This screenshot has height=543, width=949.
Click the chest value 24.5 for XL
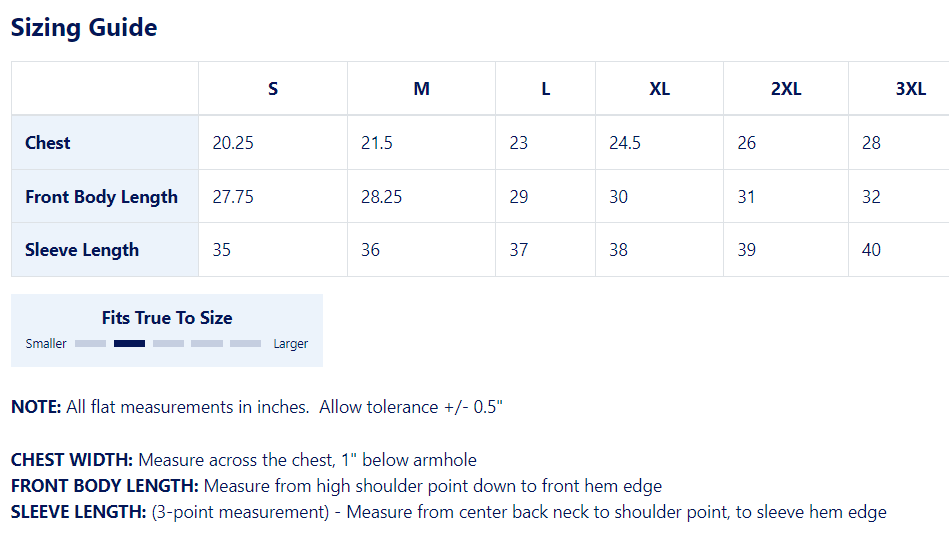[625, 143]
